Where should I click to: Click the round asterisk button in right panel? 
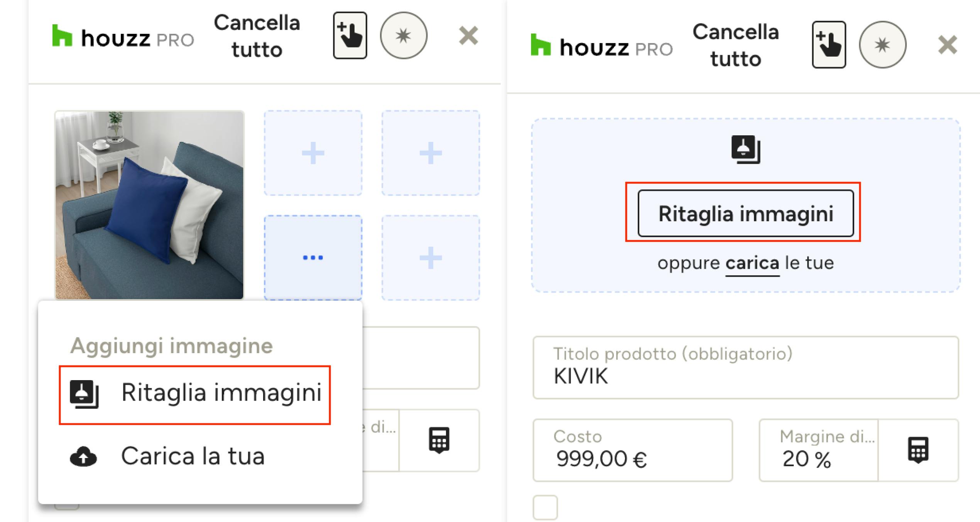[x=882, y=45]
